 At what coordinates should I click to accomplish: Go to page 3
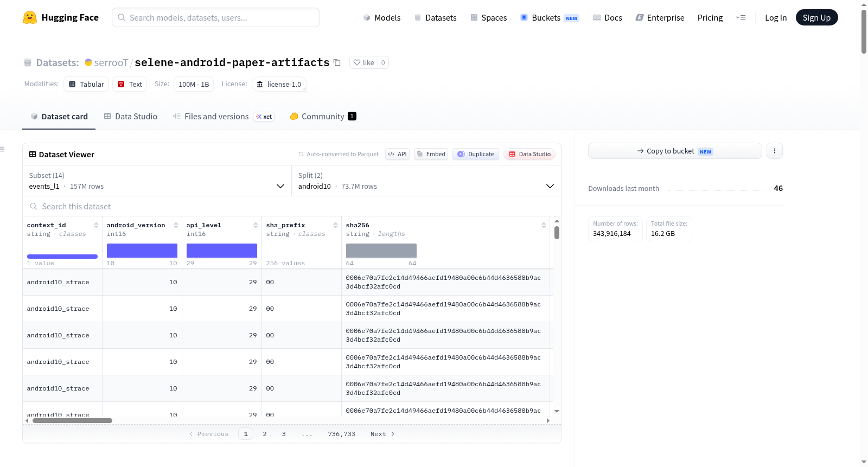[x=284, y=434]
